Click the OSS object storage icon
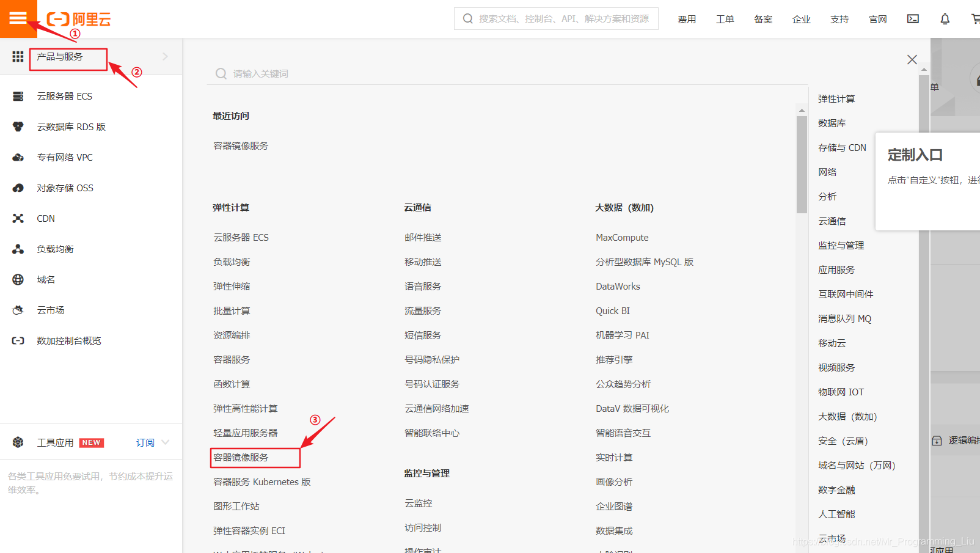 [x=18, y=188]
